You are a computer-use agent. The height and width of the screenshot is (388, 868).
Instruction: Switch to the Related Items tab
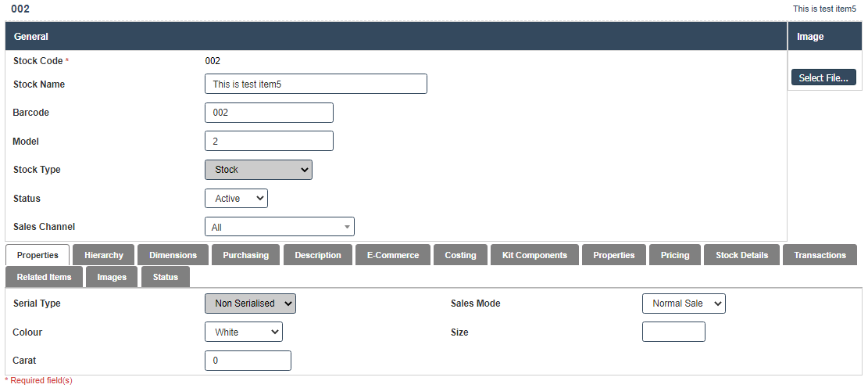44,277
